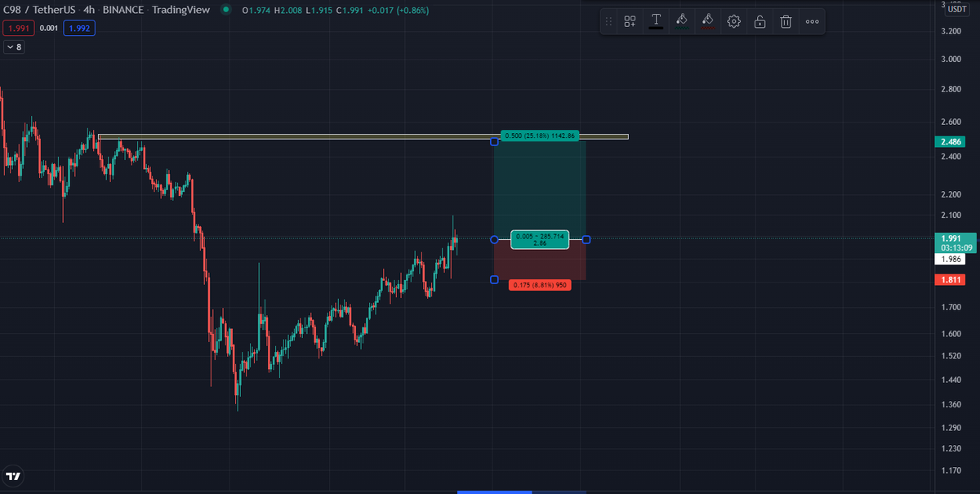The image size is (980, 494).
Task: Click the TradingView logo at bottom left
Action: pos(14,476)
